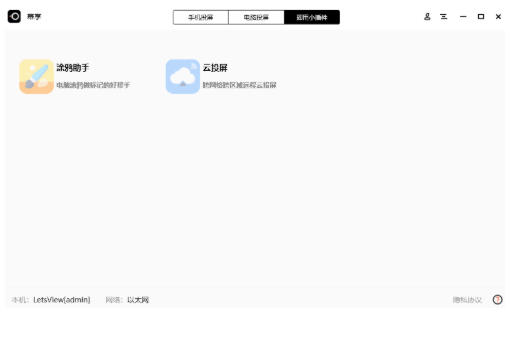Click the description under 涂鸦助手
The width and height of the screenshot is (510, 360).
(x=93, y=85)
